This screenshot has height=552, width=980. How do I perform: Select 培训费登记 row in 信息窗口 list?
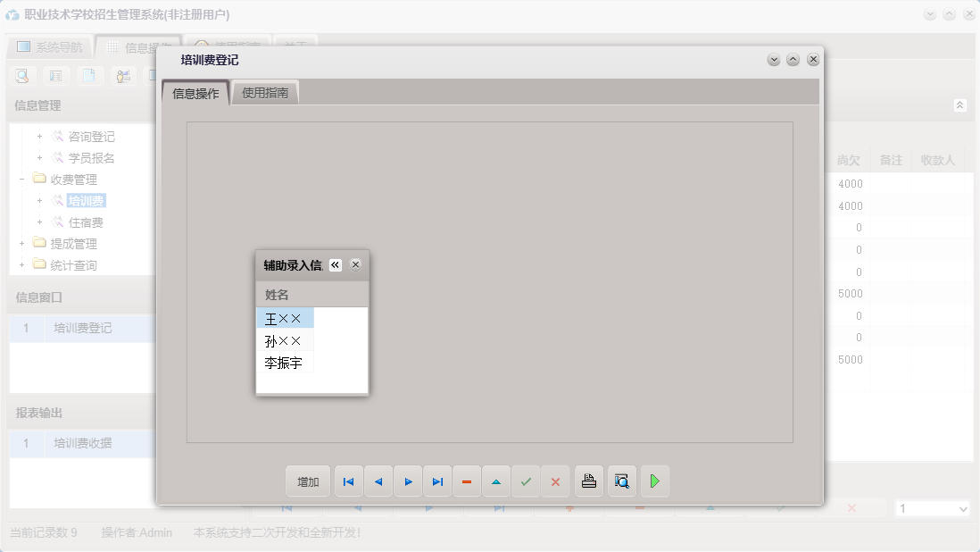[82, 328]
